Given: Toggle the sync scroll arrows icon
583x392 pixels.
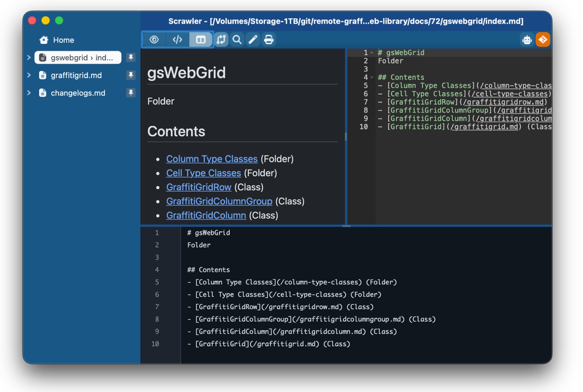Looking at the screenshot, I should pyautogui.click(x=221, y=39).
